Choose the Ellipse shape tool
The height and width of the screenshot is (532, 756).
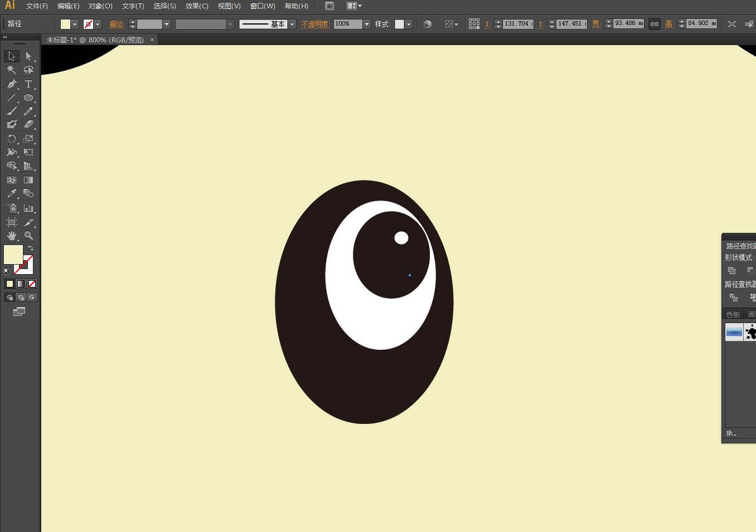click(x=28, y=97)
